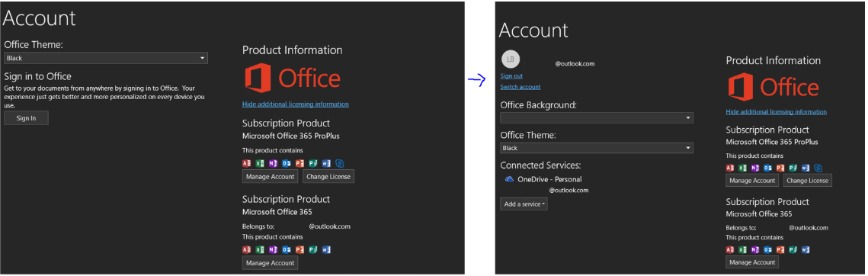
Task: Click OneNote icon under right screenshot's Belongs to line
Action: click(756, 250)
